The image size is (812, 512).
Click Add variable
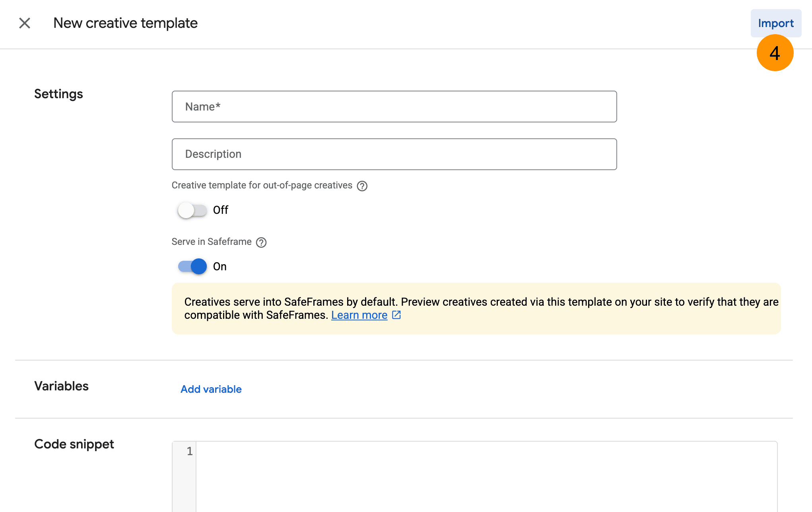pyautogui.click(x=211, y=389)
